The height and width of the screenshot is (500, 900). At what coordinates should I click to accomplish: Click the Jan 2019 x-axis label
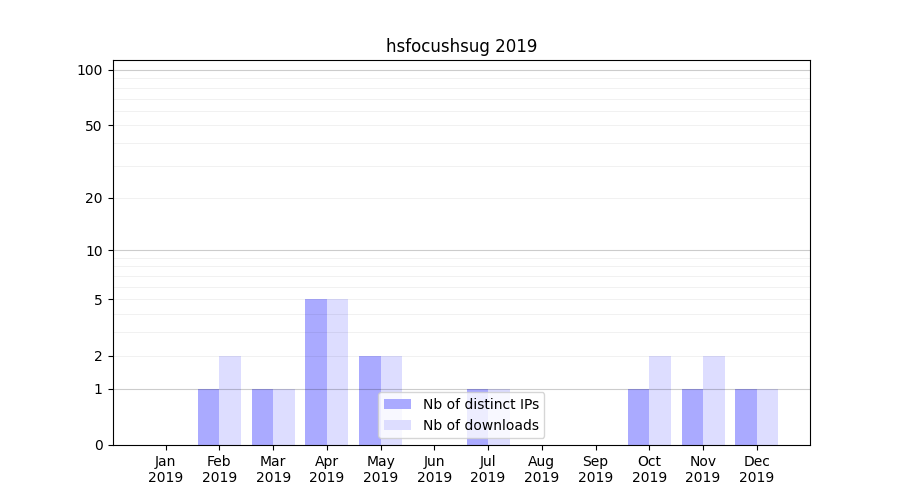pyautogui.click(x=166, y=469)
